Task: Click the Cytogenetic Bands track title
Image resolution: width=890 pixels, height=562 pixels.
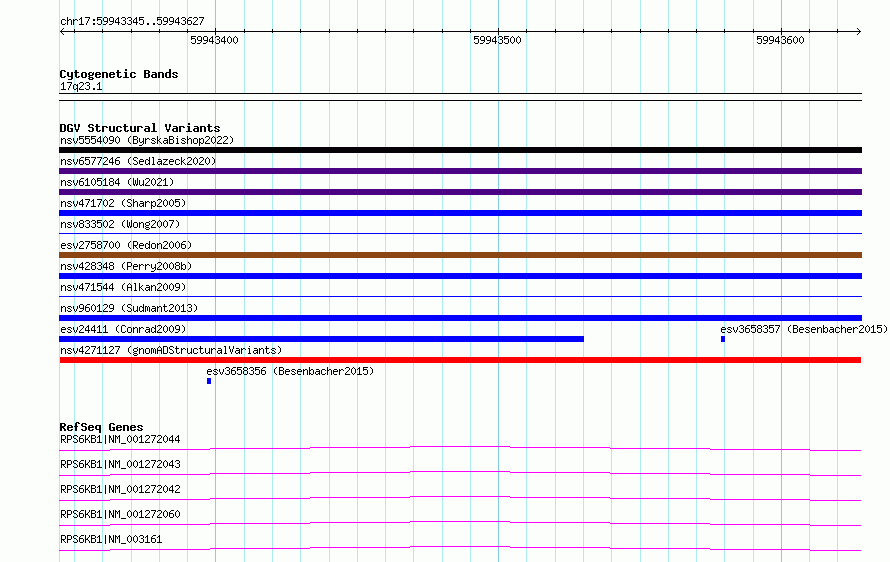Action: click(119, 74)
